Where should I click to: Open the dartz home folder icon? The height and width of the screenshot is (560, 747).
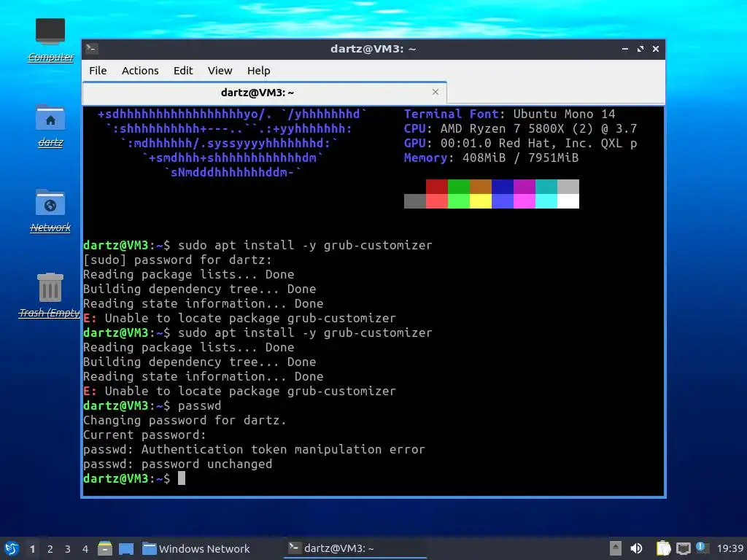(x=50, y=125)
